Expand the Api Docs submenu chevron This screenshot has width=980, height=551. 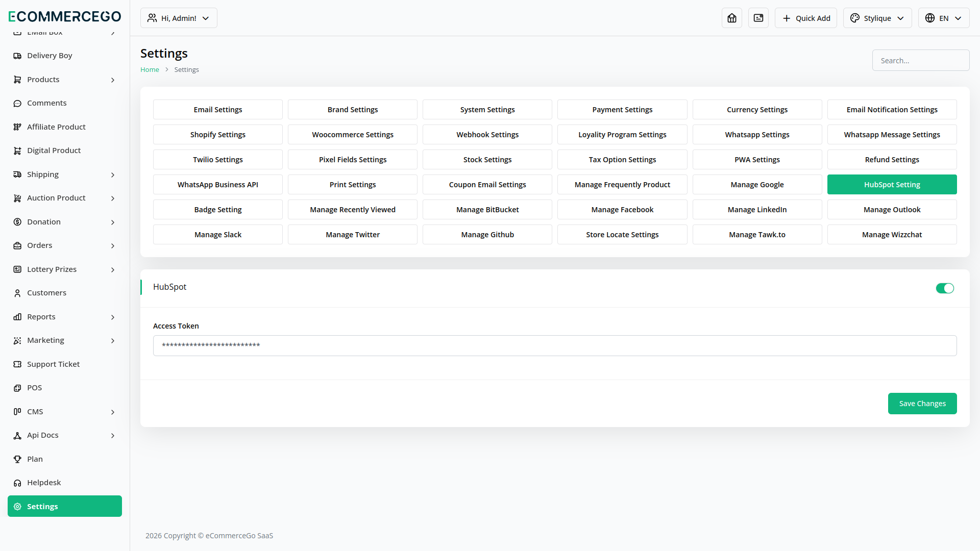(x=113, y=436)
